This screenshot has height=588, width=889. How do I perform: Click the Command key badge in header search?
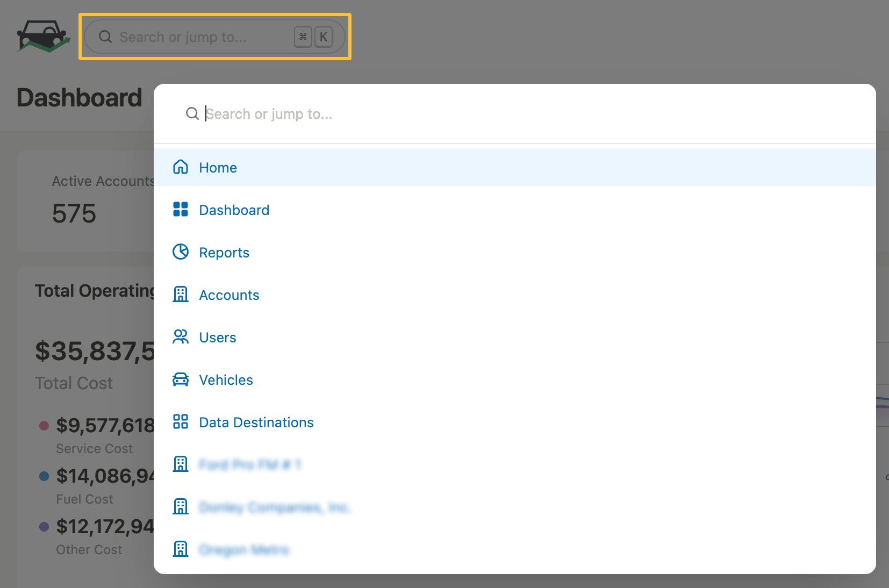click(x=303, y=37)
